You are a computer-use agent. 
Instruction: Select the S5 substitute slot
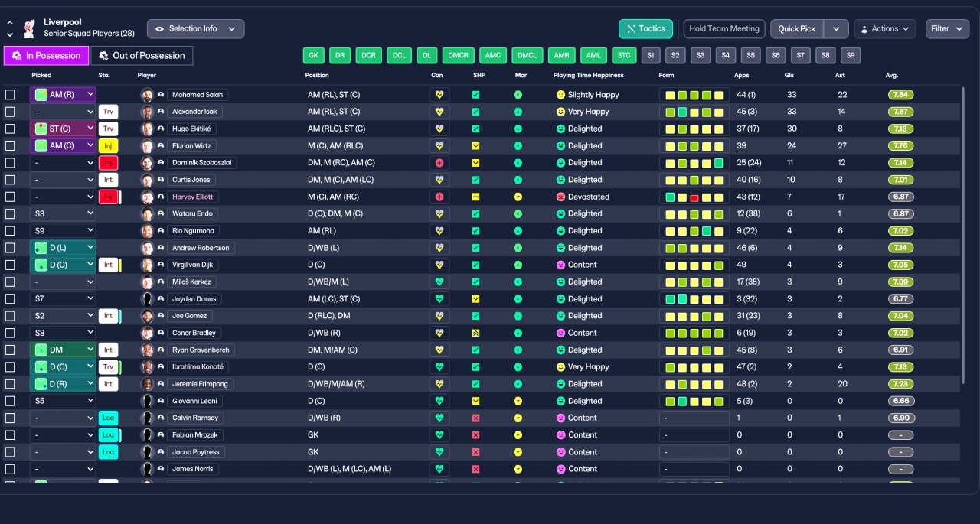750,55
